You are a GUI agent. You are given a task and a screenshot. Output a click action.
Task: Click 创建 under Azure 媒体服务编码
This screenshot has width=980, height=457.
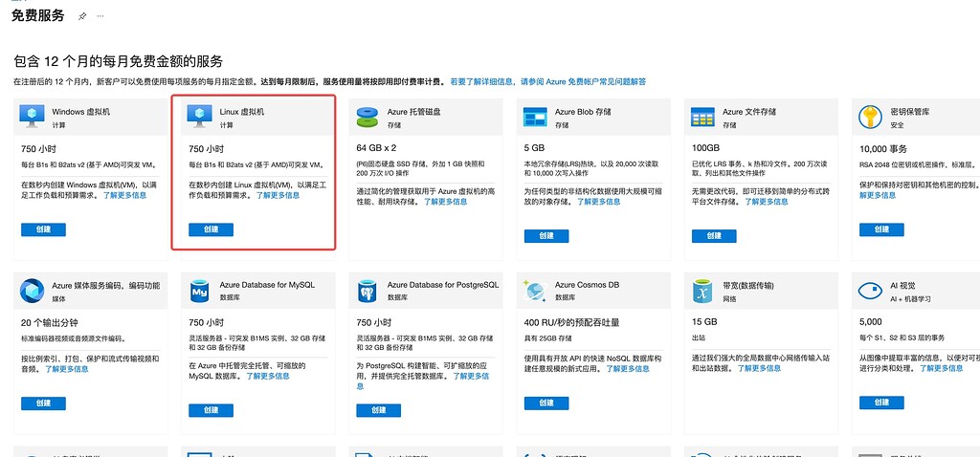pyautogui.click(x=43, y=403)
